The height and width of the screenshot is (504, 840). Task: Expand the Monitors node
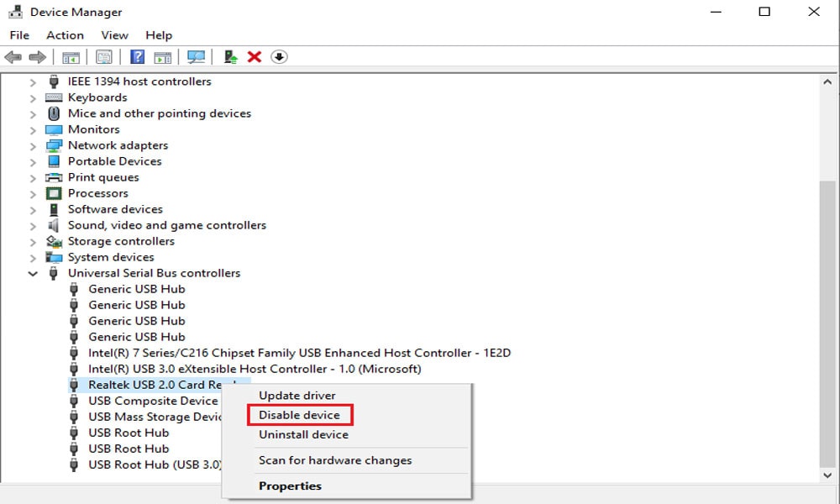(33, 130)
